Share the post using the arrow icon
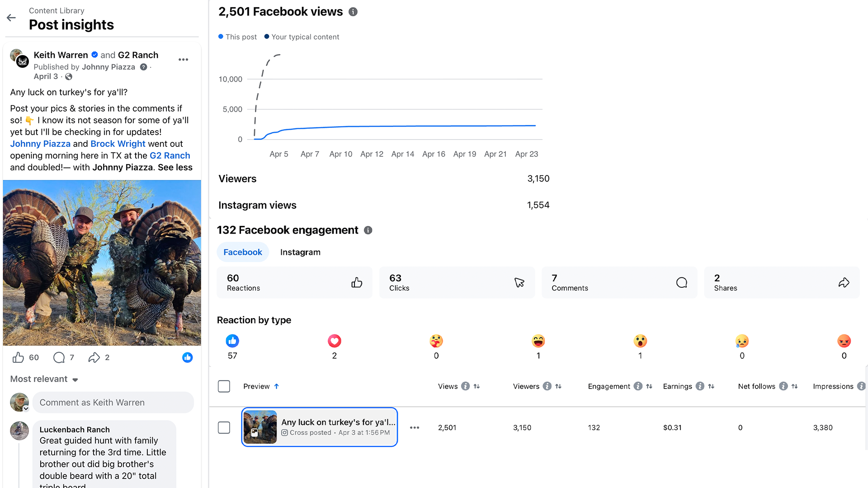The image size is (868, 488). click(94, 357)
